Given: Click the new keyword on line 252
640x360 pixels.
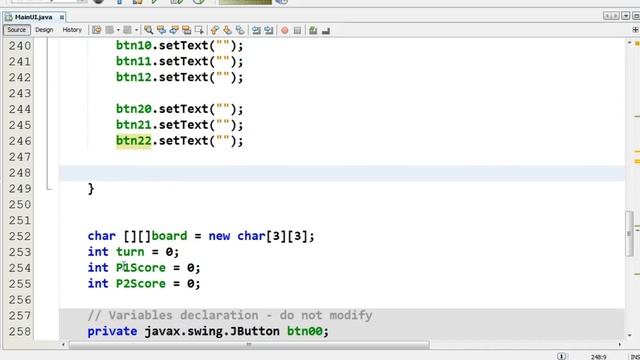Looking at the screenshot, I should point(219,236).
